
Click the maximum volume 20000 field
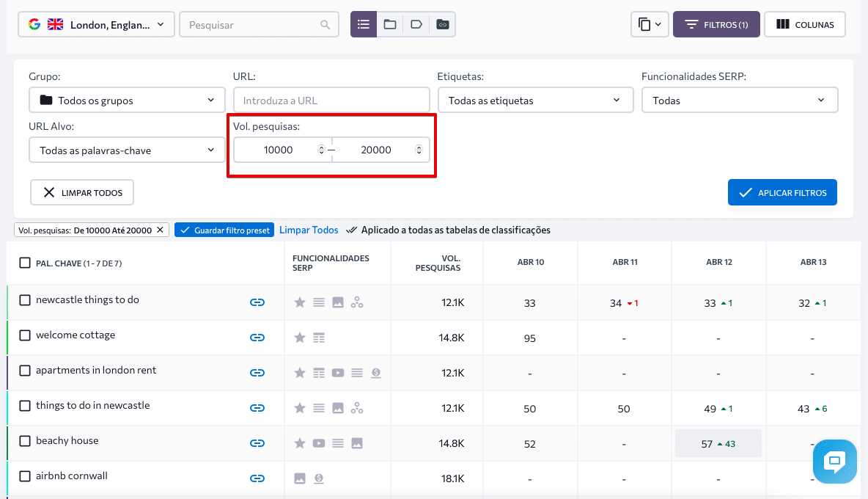(376, 150)
